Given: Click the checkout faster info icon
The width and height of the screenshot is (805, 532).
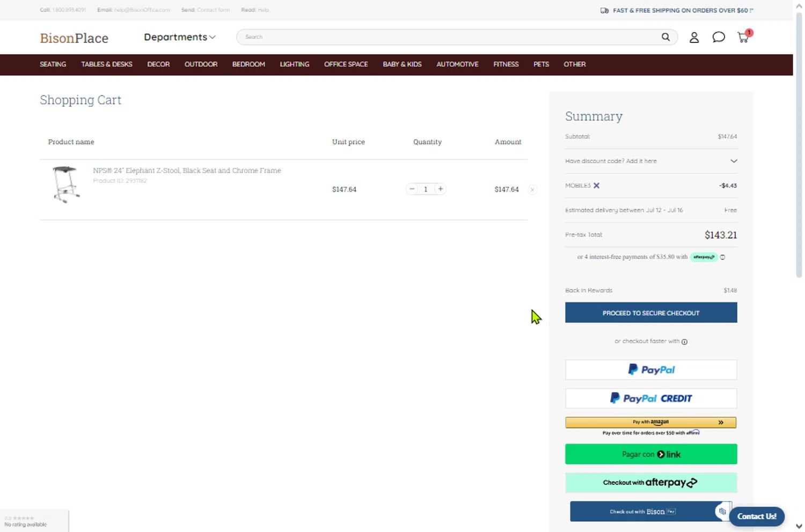Looking at the screenshot, I should click(684, 342).
